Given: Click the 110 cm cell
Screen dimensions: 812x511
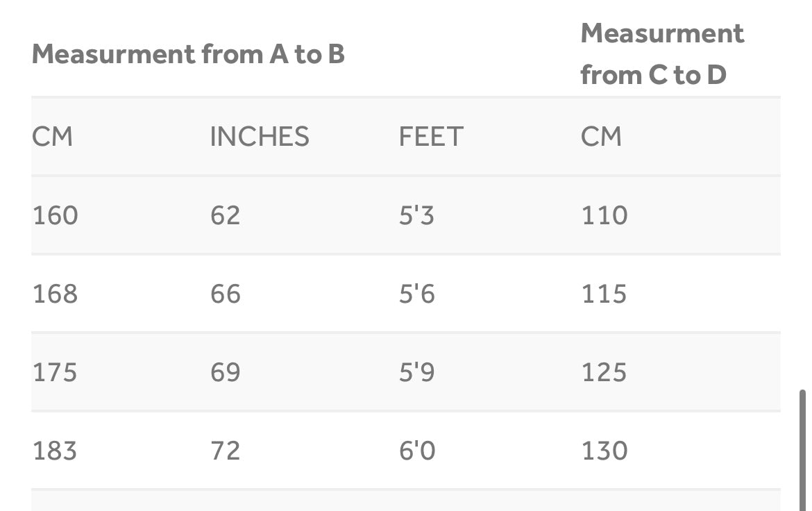Looking at the screenshot, I should (x=604, y=215).
